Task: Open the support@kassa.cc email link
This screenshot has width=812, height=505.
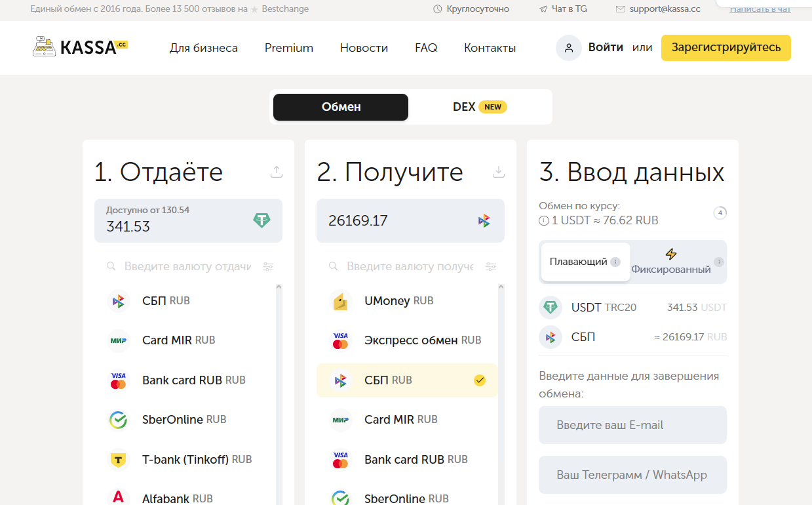Action: pos(664,9)
